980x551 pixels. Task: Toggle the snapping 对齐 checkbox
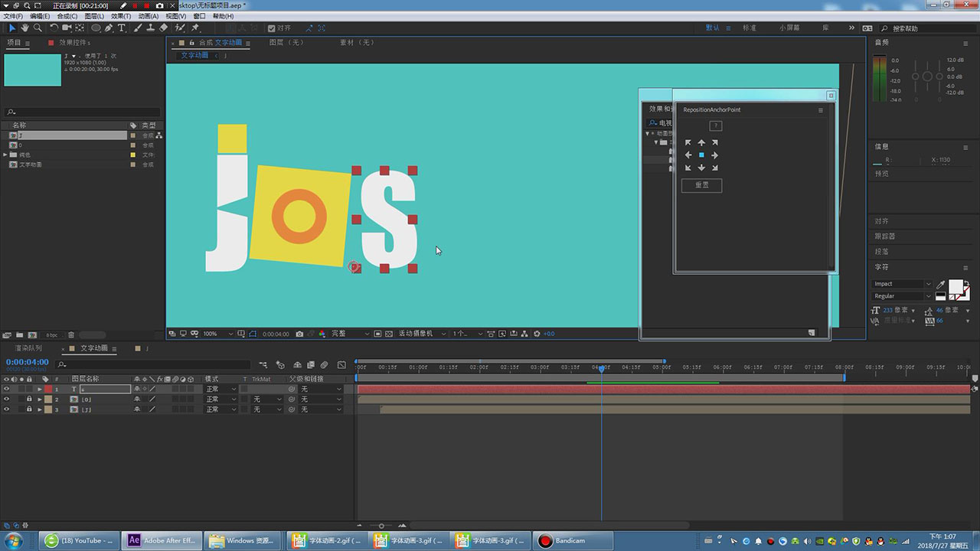pyautogui.click(x=271, y=28)
